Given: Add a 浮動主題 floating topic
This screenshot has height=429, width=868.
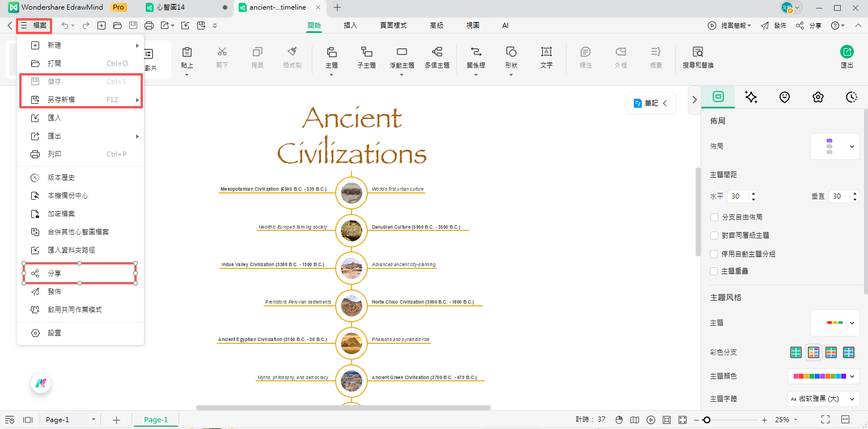Looking at the screenshot, I should tap(402, 58).
